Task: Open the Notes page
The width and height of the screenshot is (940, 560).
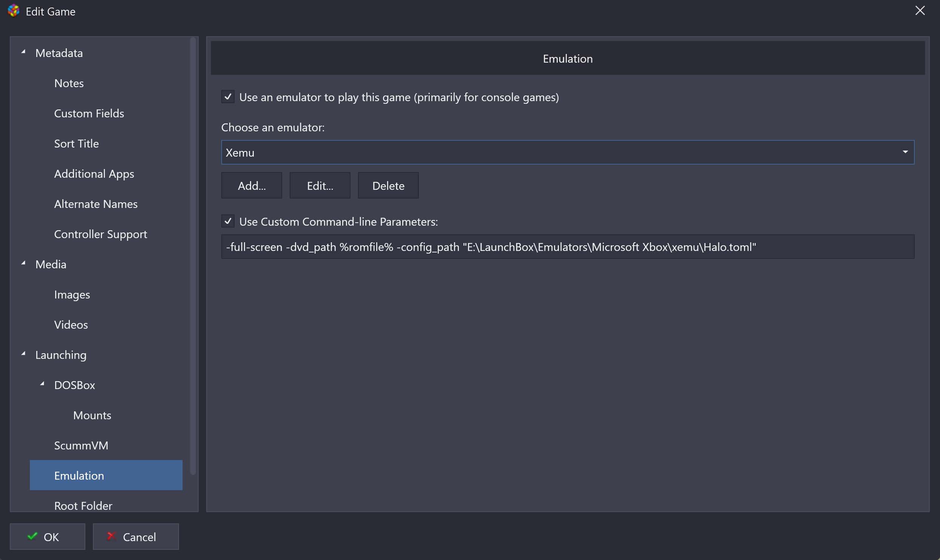Action: click(x=69, y=83)
